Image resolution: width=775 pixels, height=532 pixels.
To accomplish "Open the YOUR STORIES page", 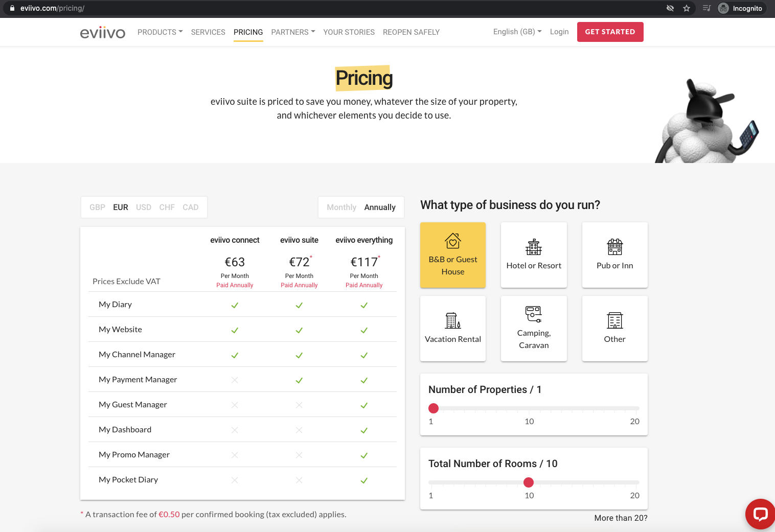I will (349, 32).
